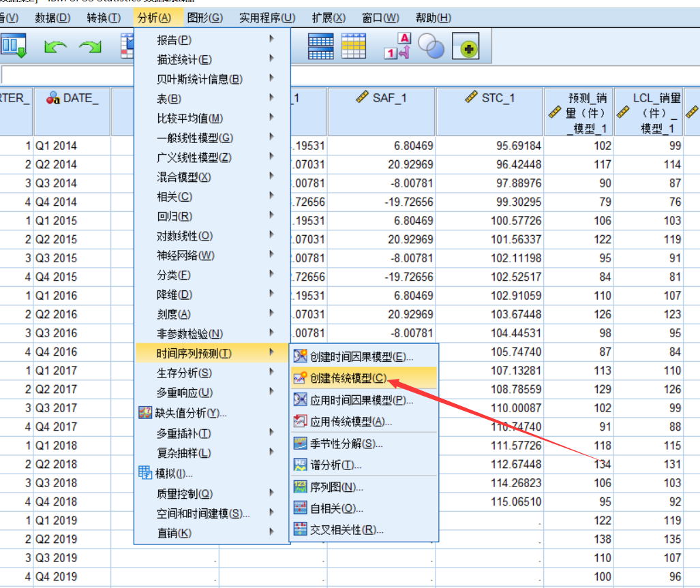Click the 序列图 icon
The height and width of the screenshot is (588, 700).
click(300, 486)
